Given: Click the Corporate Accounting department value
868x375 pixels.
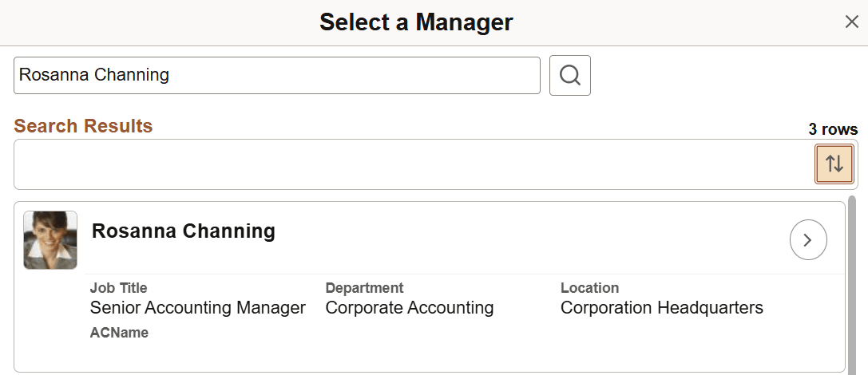Looking at the screenshot, I should tap(409, 308).
